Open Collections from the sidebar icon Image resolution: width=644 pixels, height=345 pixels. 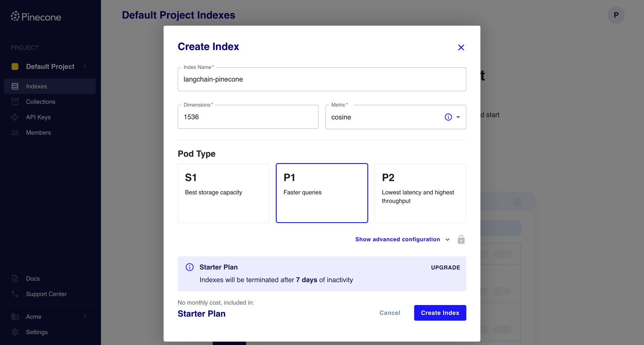point(15,102)
